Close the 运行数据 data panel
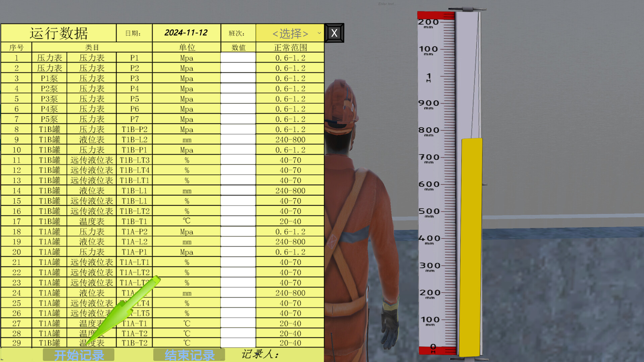Viewport: 644px width, 362px height. 334,33
